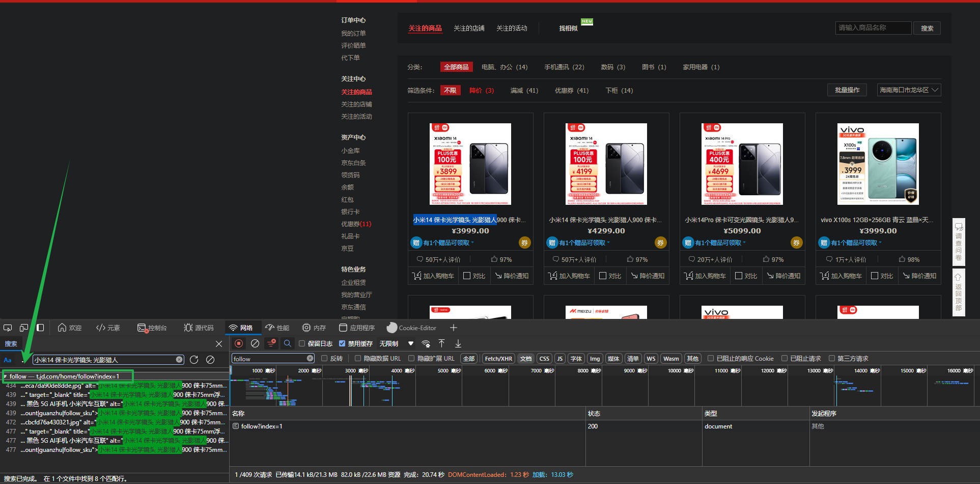This screenshot has height=484, width=980.
Task: Open the Application (应用程序) tab
Action: 357,328
